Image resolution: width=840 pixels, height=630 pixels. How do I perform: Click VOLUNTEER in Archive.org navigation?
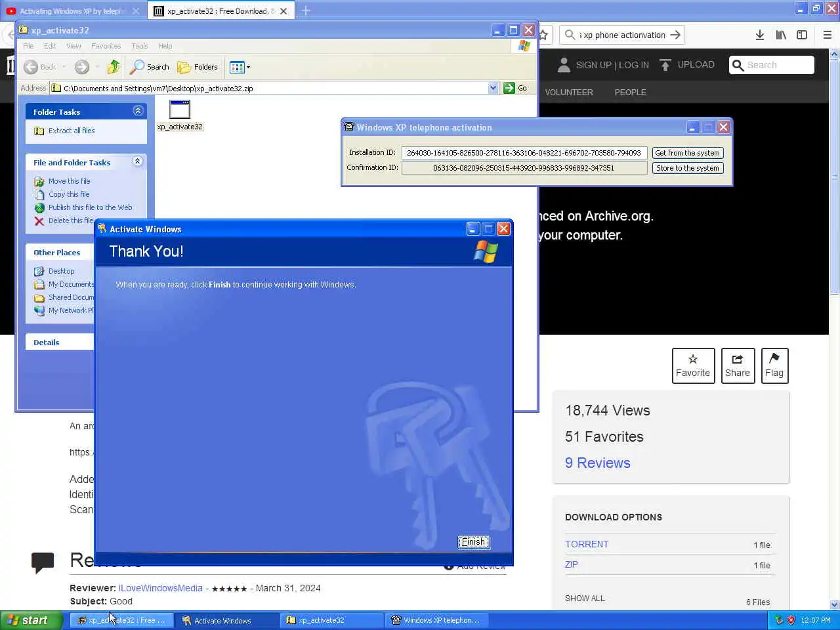point(569,93)
